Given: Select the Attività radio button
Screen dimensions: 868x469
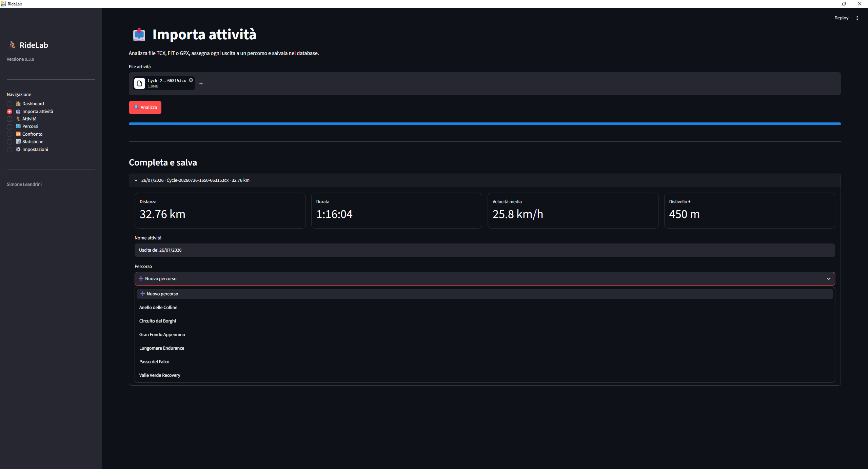Looking at the screenshot, I should 9,119.
